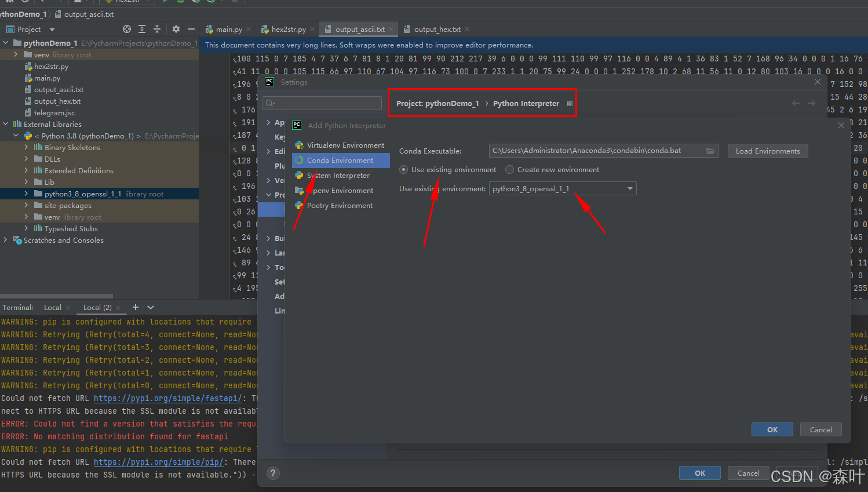Open the Project panel settings gear
868x492 pixels.
176,29
